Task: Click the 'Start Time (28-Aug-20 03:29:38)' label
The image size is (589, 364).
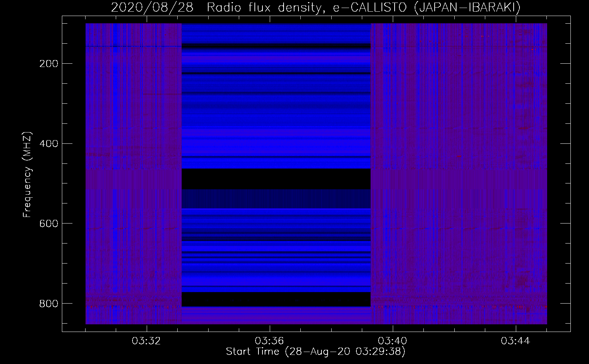Action: click(x=316, y=352)
